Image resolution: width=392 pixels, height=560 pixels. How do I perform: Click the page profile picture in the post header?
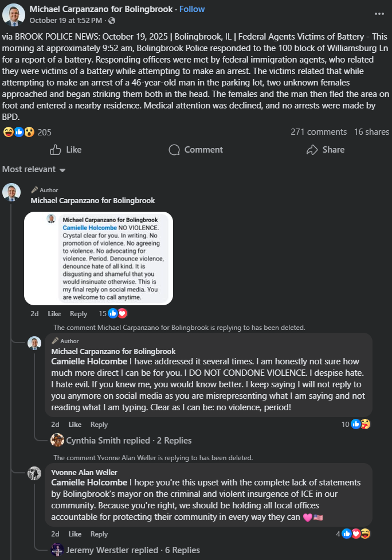(14, 14)
